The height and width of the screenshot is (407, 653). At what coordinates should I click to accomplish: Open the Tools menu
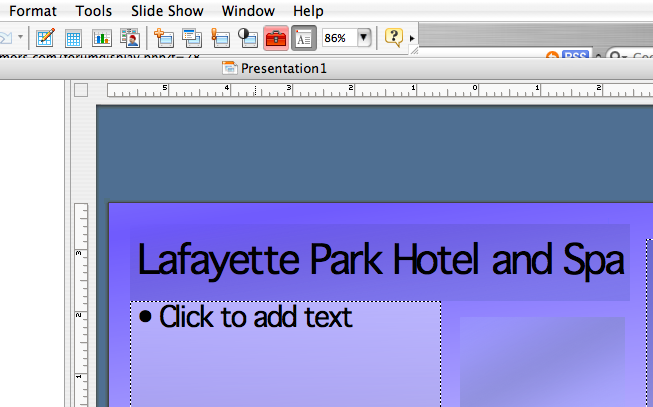coord(94,11)
